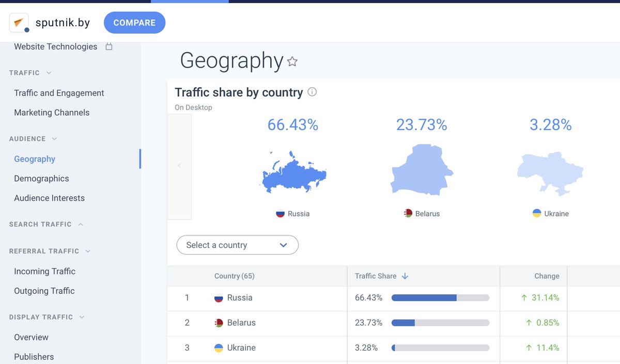Image resolution: width=620 pixels, height=364 pixels.
Task: Click the Ukraine flag under the map
Action: point(537,213)
